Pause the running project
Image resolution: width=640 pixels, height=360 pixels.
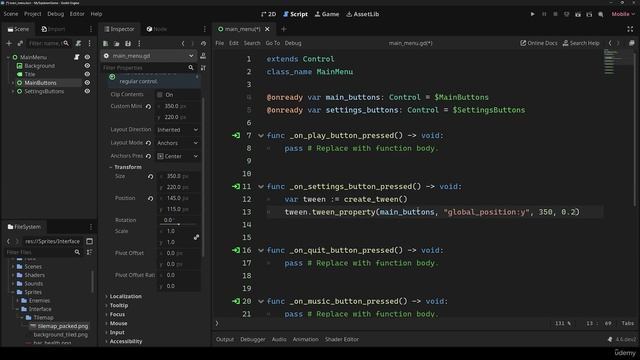[544, 14]
